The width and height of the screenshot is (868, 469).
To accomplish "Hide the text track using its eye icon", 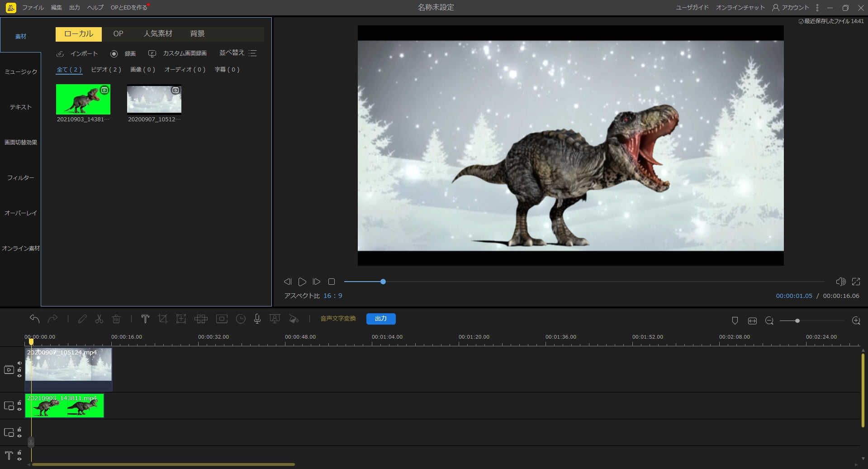I will click(x=19, y=459).
